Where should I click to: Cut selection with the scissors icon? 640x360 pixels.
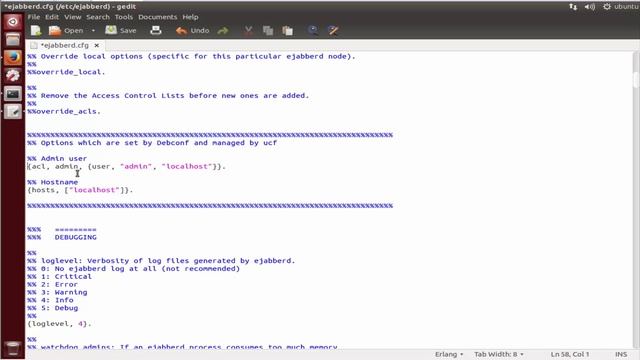(x=248, y=31)
